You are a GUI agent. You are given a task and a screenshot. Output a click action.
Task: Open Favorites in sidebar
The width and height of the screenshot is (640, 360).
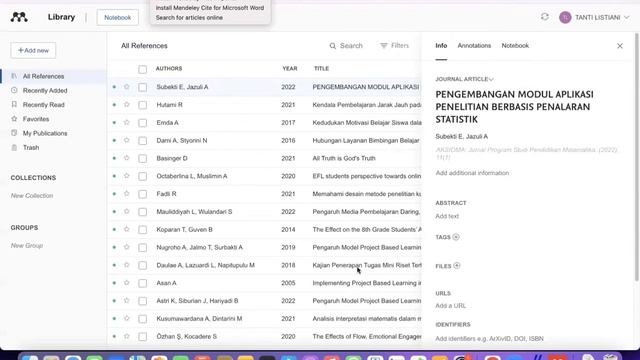tap(36, 119)
